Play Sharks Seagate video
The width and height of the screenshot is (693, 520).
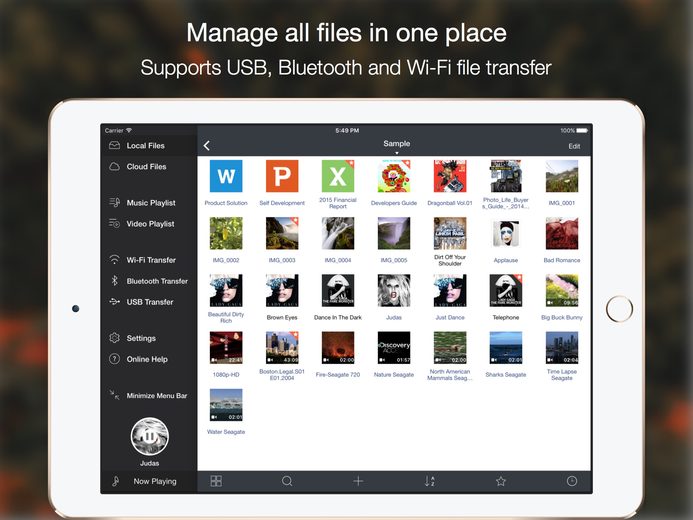[x=506, y=348]
